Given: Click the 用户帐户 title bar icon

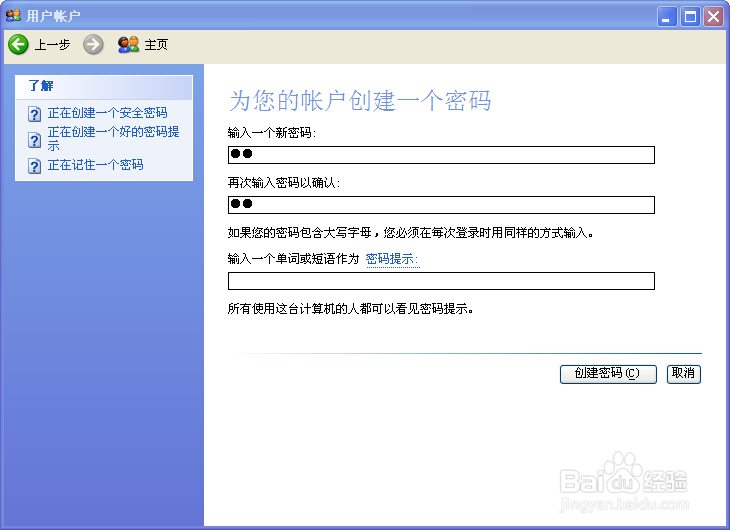Looking at the screenshot, I should tap(13, 15).
